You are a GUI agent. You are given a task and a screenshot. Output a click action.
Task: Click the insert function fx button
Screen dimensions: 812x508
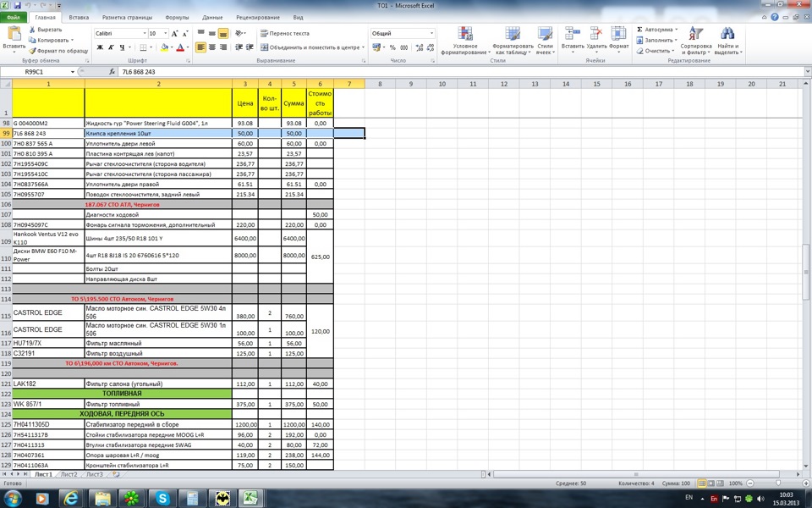tap(112, 72)
